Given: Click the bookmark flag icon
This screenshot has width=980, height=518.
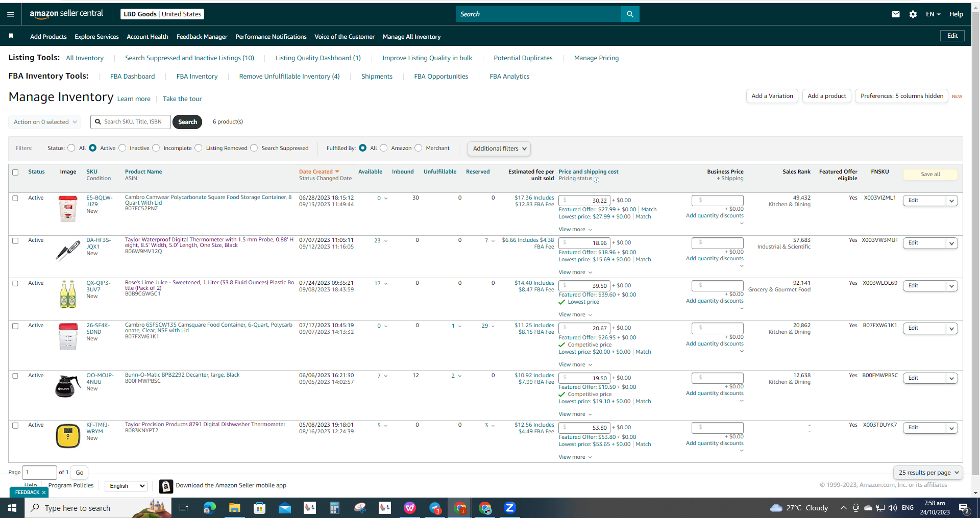Looking at the screenshot, I should (x=11, y=36).
